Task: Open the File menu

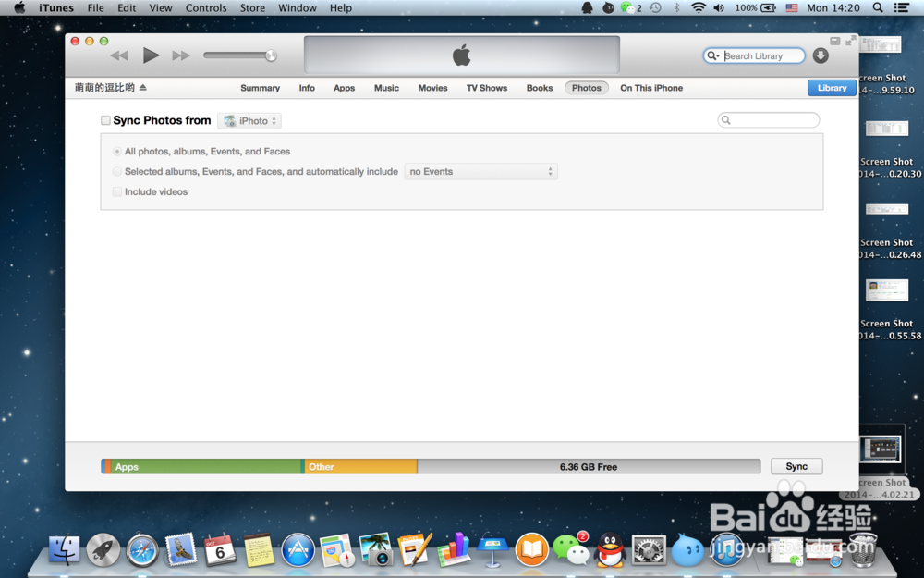Action: (95, 7)
